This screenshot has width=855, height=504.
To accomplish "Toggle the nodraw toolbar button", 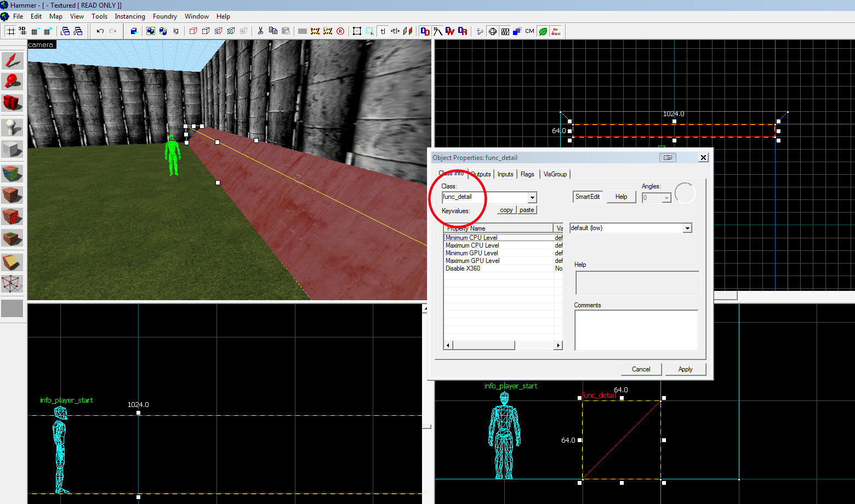I will 556,31.
